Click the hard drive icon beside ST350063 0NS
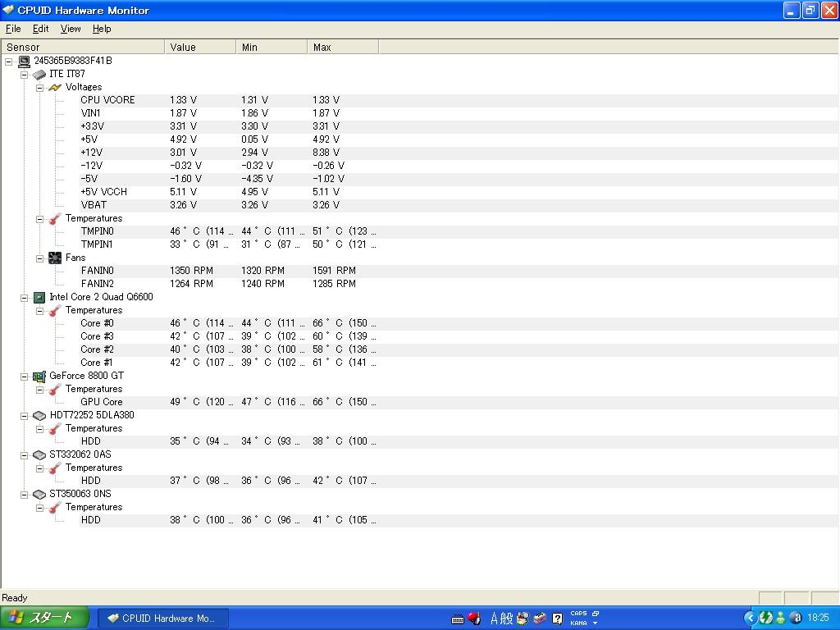The image size is (840, 630). pyautogui.click(x=39, y=495)
